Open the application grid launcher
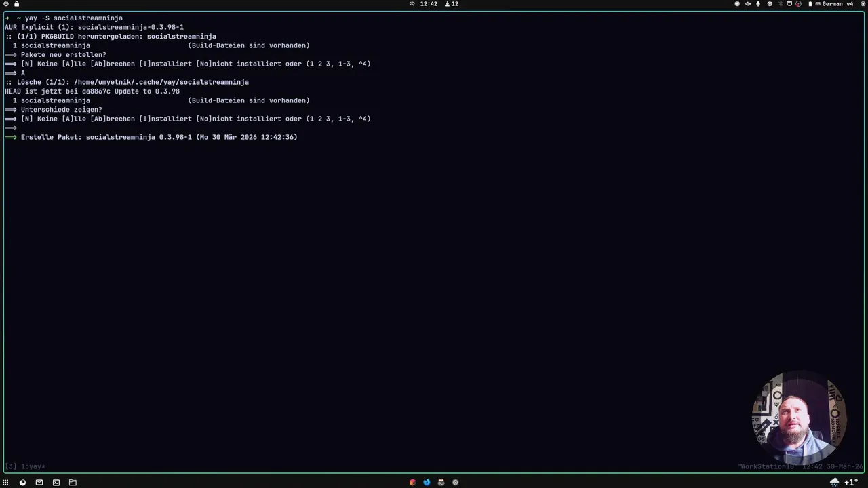 click(5, 483)
